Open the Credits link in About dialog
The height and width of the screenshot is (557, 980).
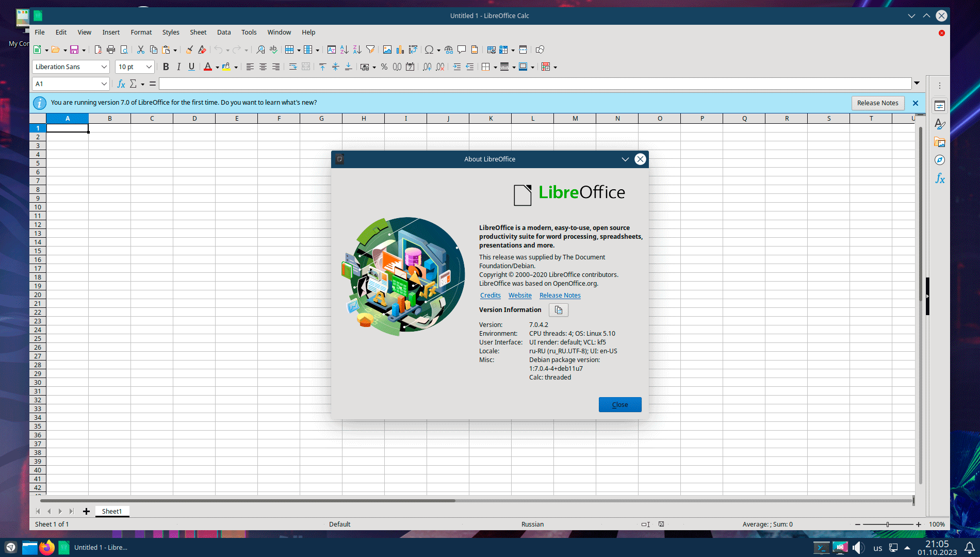pyautogui.click(x=491, y=295)
